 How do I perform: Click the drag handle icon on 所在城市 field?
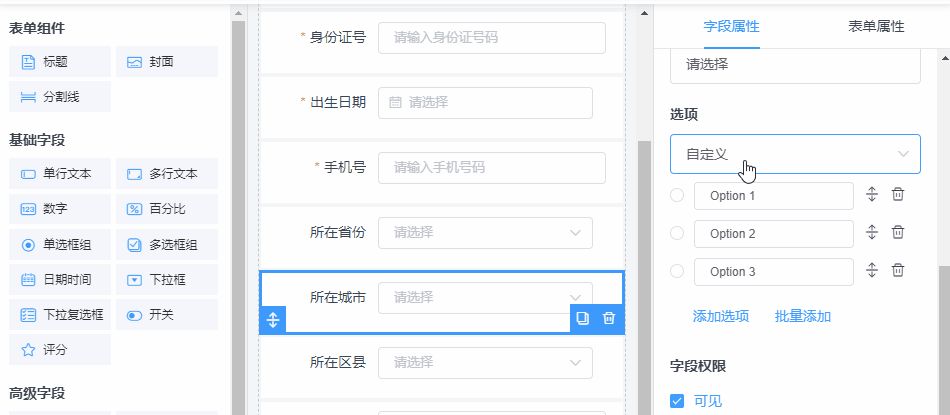(x=273, y=320)
